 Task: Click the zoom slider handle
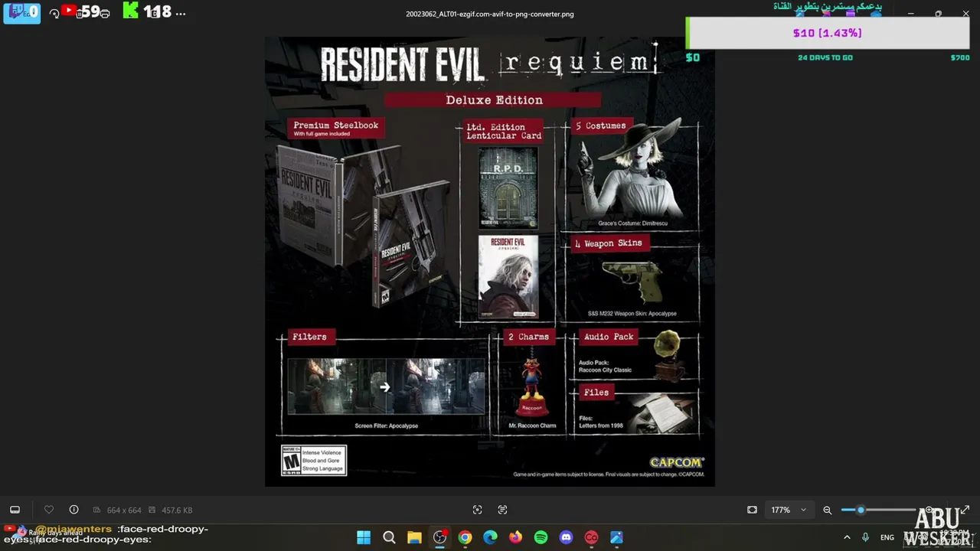point(861,510)
